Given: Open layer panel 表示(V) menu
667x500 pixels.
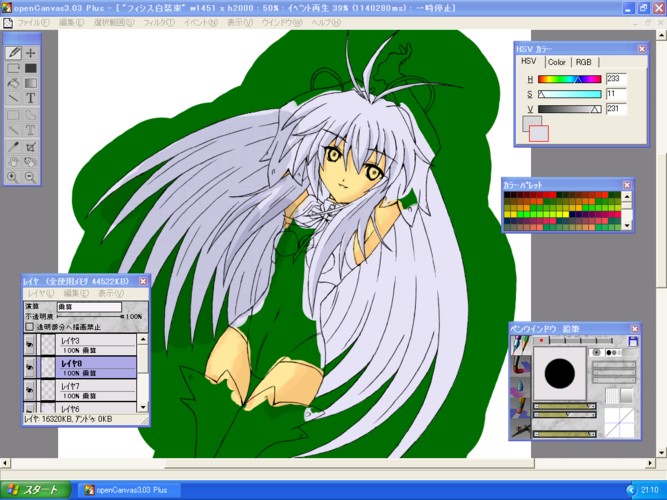Looking at the screenshot, I should [111, 293].
